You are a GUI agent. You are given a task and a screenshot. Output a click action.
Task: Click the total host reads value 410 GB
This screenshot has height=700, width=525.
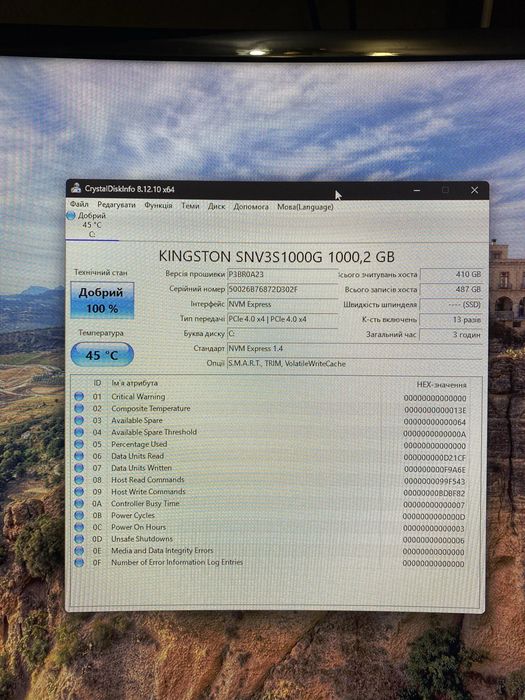click(x=451, y=275)
